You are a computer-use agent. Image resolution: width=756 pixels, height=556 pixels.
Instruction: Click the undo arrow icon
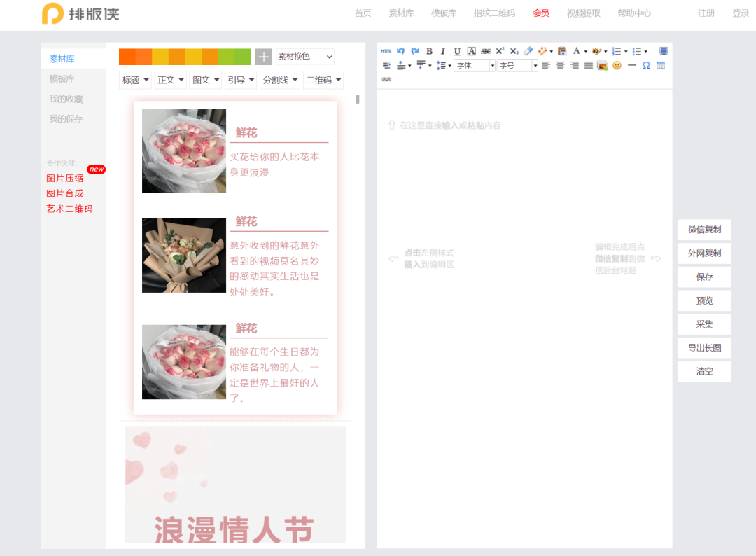pos(401,51)
